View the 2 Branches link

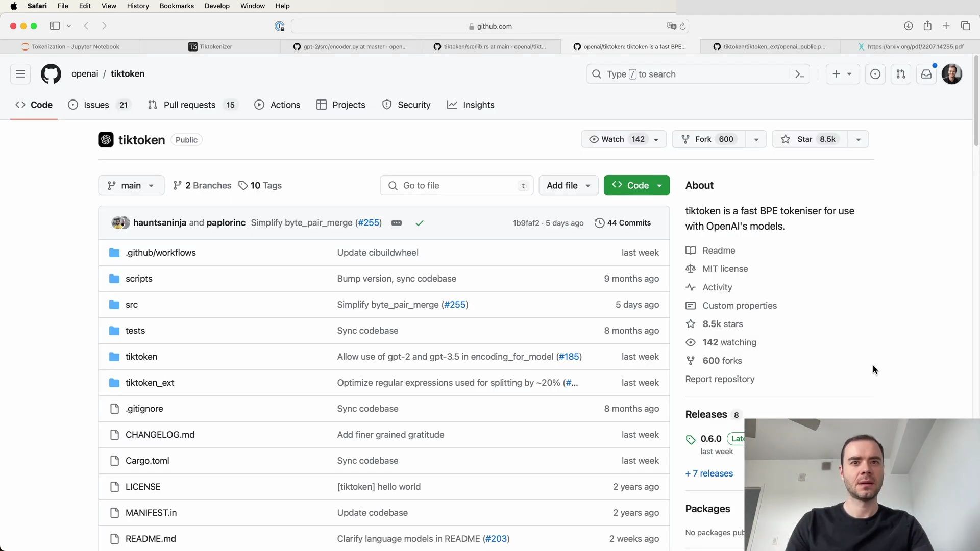click(x=202, y=185)
